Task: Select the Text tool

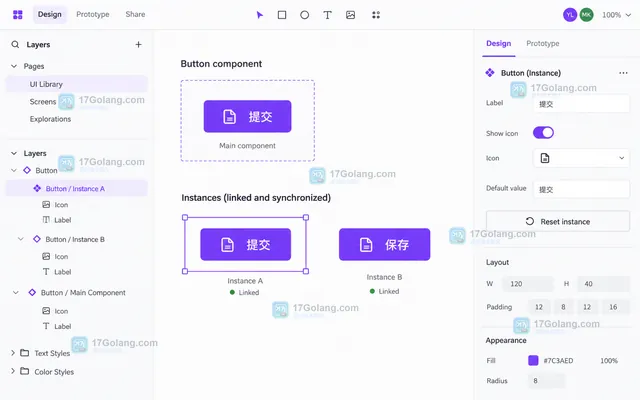Action: click(327, 15)
